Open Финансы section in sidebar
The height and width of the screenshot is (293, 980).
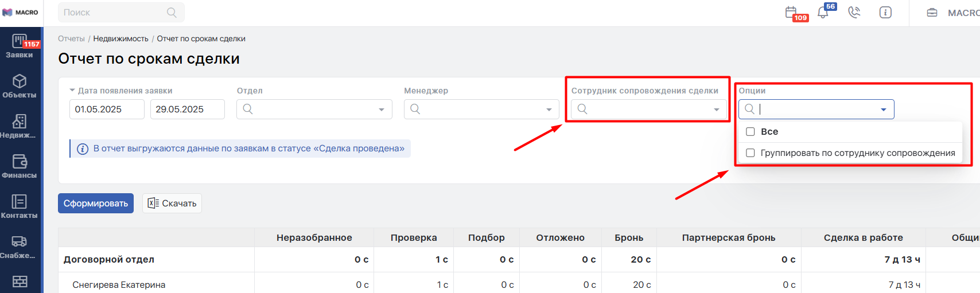(20, 166)
